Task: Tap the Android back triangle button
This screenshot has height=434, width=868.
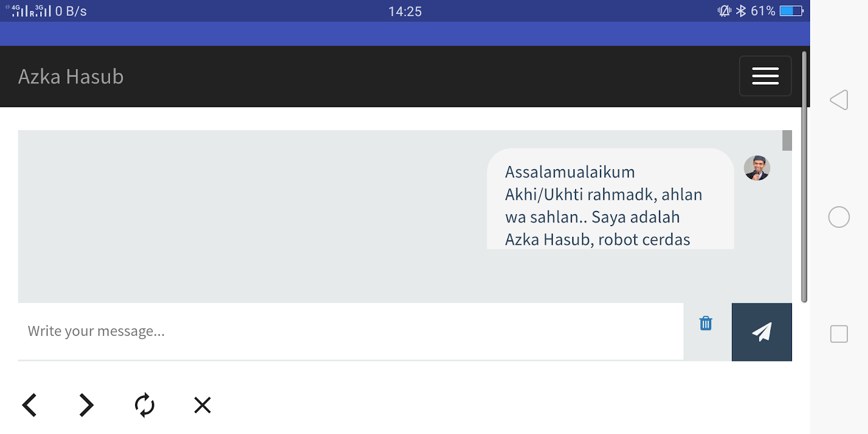Action: (839, 100)
